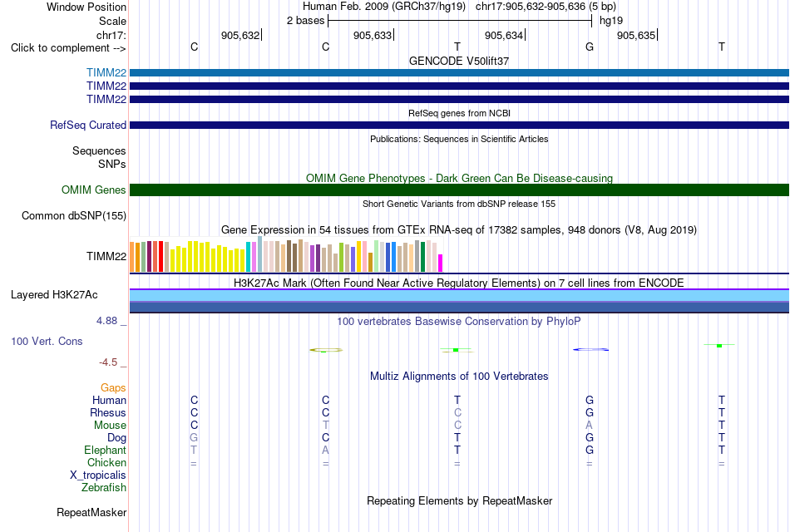Click the G base in the reference sequence row
Viewport: 790px width, 532px height.
pyautogui.click(x=590, y=47)
